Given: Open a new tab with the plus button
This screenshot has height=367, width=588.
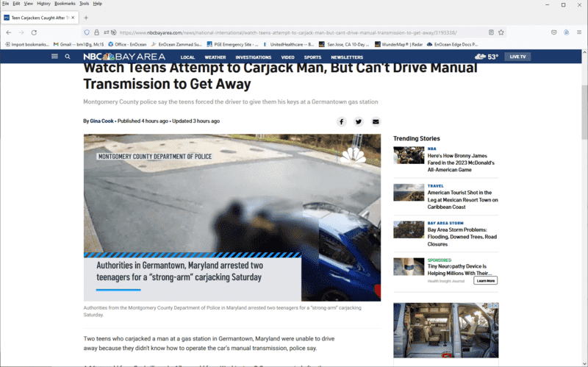Looking at the screenshot, I should click(x=86, y=17).
